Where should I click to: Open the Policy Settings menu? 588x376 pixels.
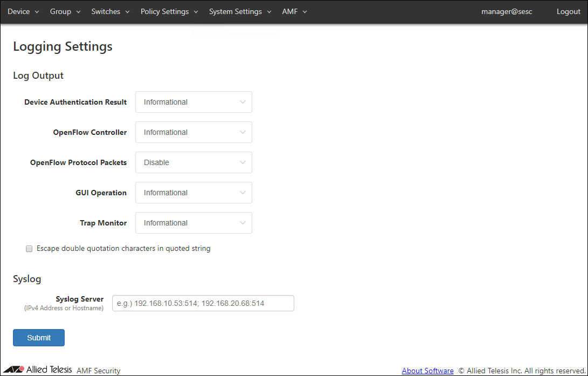coord(169,11)
